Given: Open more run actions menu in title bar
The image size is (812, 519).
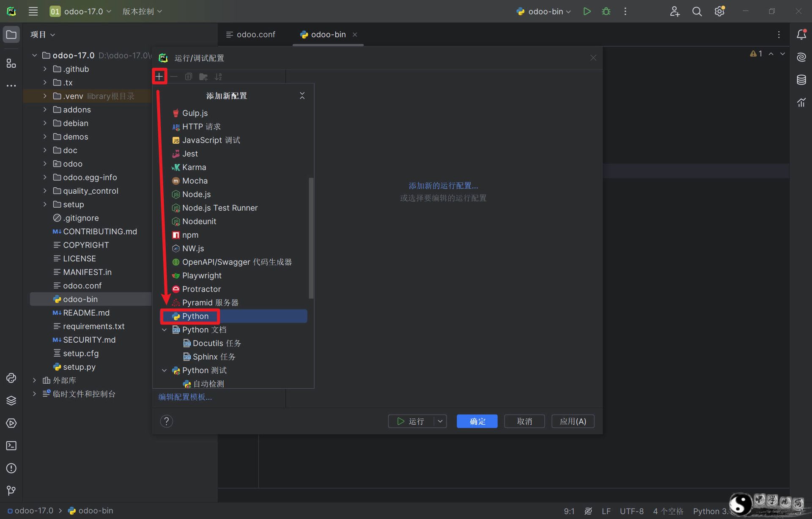Looking at the screenshot, I should [x=625, y=11].
